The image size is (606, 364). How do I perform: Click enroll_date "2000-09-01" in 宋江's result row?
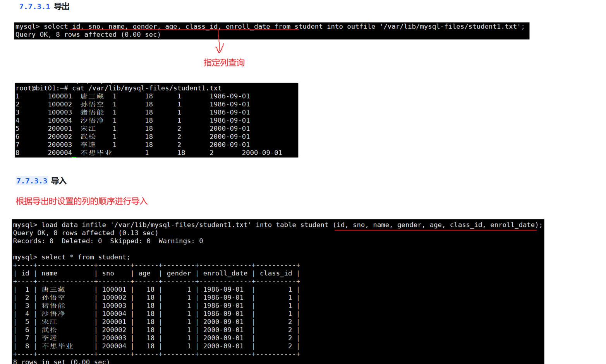pos(223,322)
